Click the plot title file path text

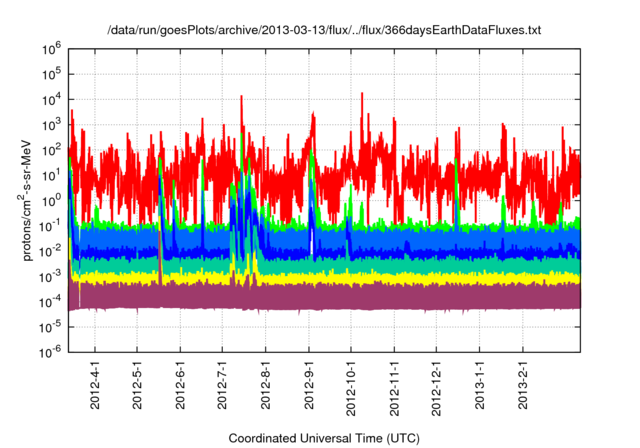324,30
